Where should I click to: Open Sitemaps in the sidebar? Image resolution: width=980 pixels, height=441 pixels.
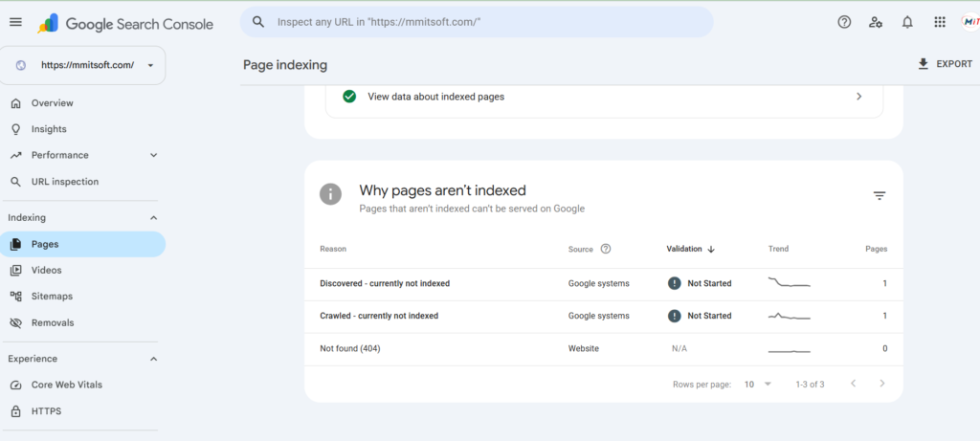click(x=52, y=297)
